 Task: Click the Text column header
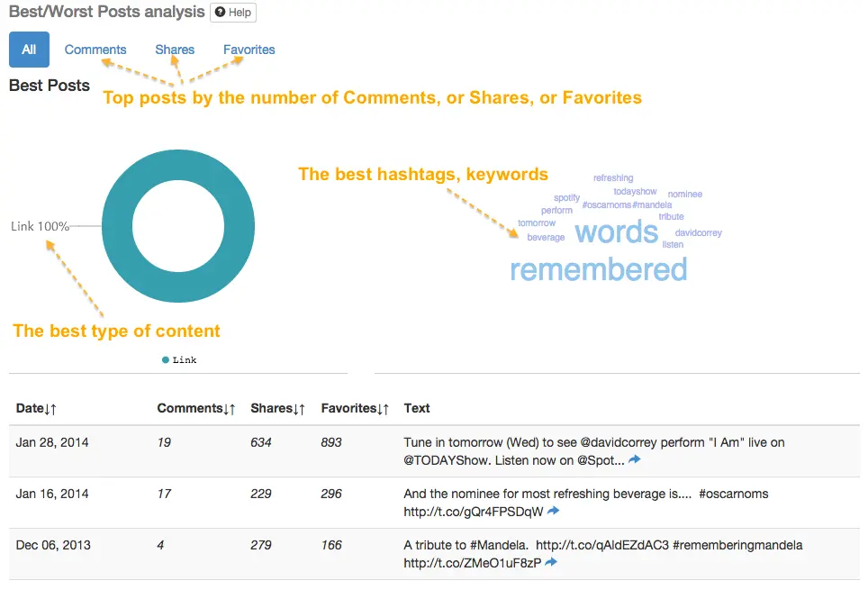tap(417, 409)
